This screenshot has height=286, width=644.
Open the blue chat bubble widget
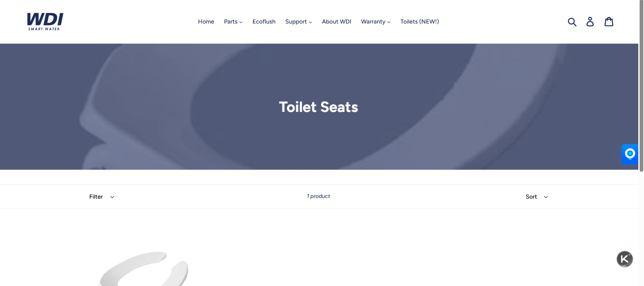pos(630,154)
